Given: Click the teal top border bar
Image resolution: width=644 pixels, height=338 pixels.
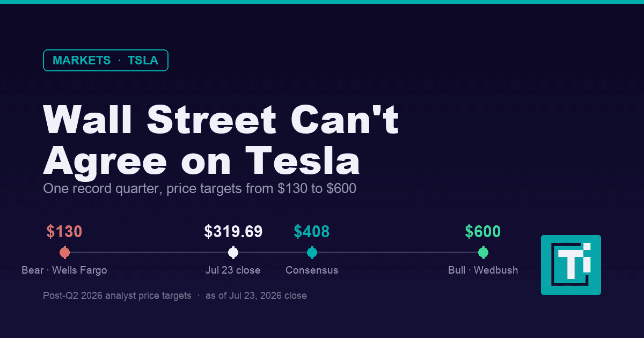Looking at the screenshot, I should 322,2.
